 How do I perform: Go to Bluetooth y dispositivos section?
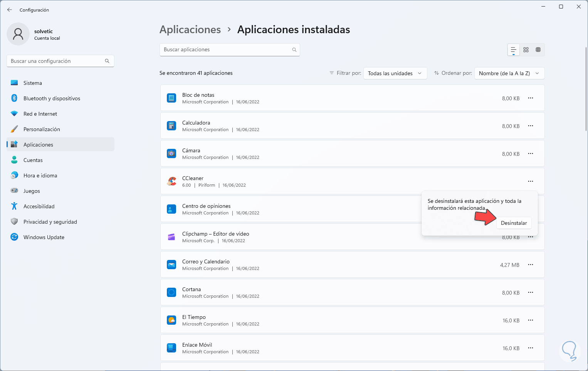pos(52,98)
